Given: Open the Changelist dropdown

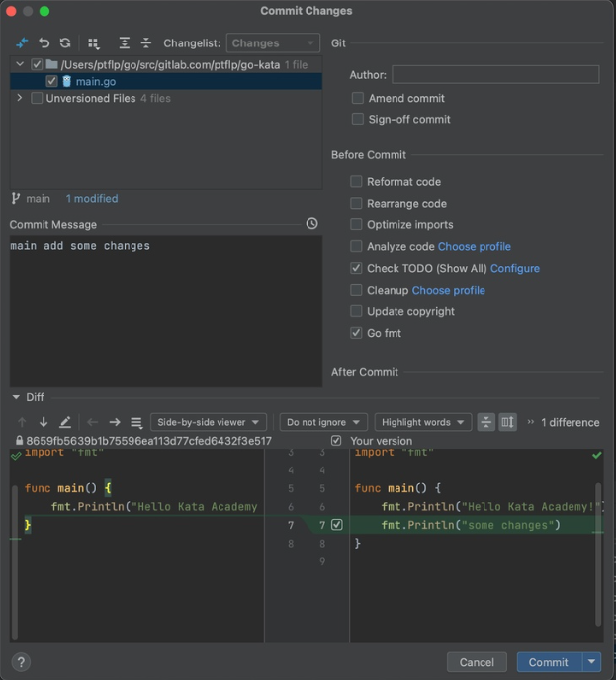Looking at the screenshot, I should tap(273, 43).
